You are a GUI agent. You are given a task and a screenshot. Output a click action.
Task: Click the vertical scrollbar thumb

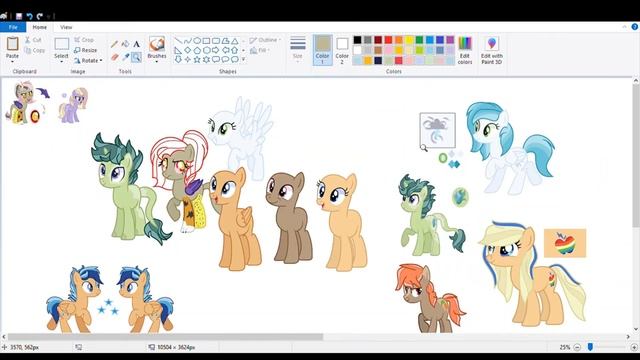636,157
